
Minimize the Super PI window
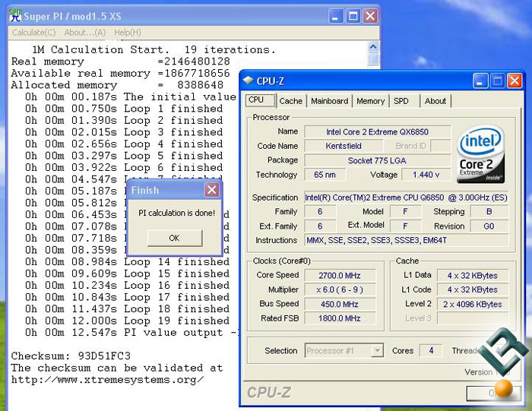pyautogui.click(x=336, y=16)
